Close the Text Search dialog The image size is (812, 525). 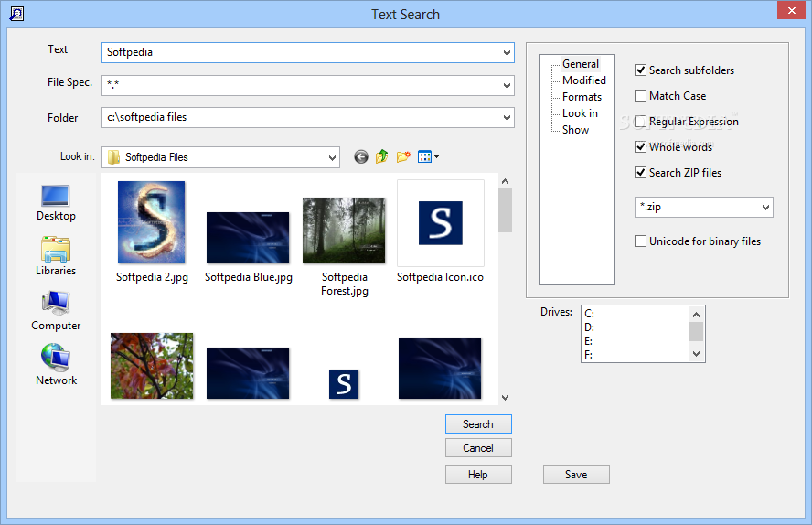coord(791,10)
